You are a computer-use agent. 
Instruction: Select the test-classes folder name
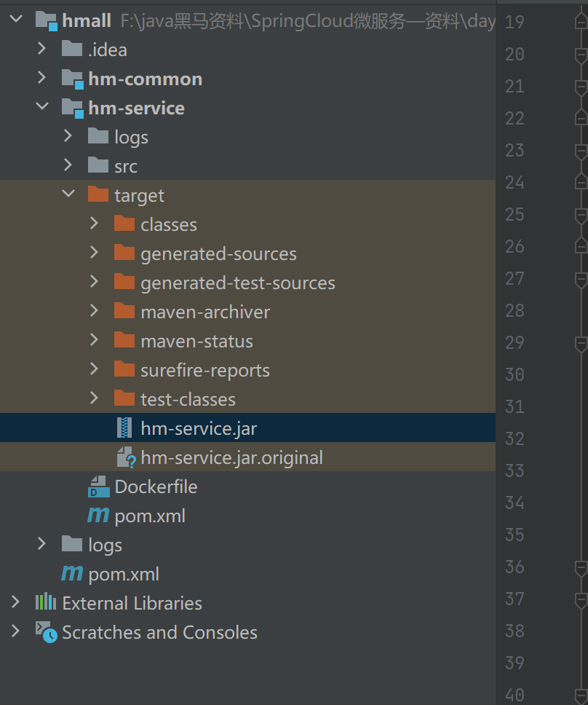pos(188,399)
